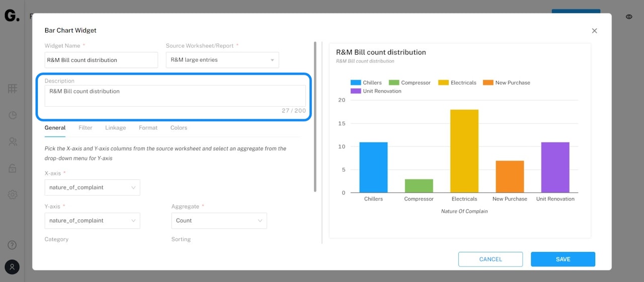This screenshot has height=282, width=644.
Task: Open the users sidebar icon
Action: (x=13, y=142)
